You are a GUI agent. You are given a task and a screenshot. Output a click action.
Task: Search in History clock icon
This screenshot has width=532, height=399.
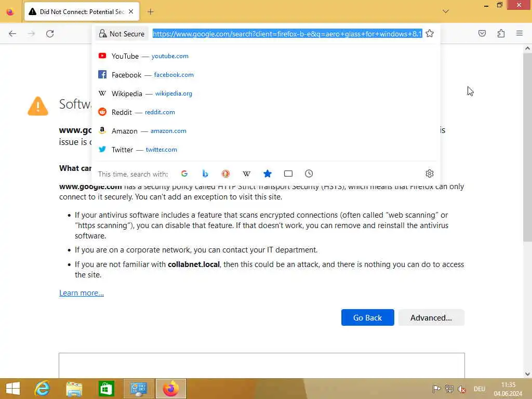point(309,174)
